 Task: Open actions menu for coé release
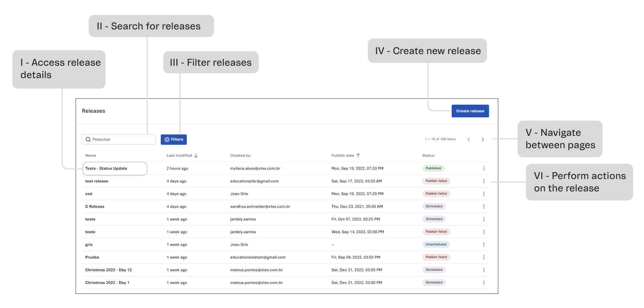[483, 194]
